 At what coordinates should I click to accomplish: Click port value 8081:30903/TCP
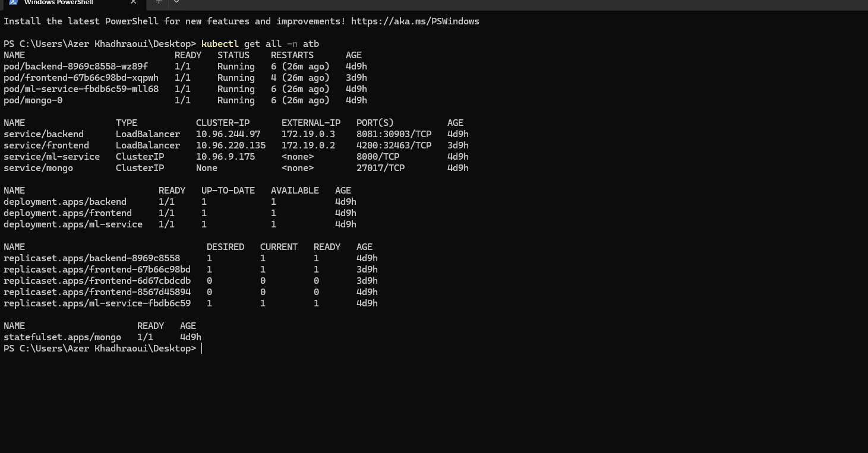(394, 134)
